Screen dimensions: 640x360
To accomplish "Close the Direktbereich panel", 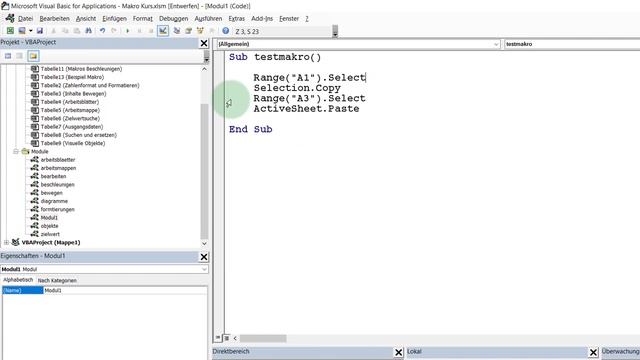I will pyautogui.click(x=398, y=352).
